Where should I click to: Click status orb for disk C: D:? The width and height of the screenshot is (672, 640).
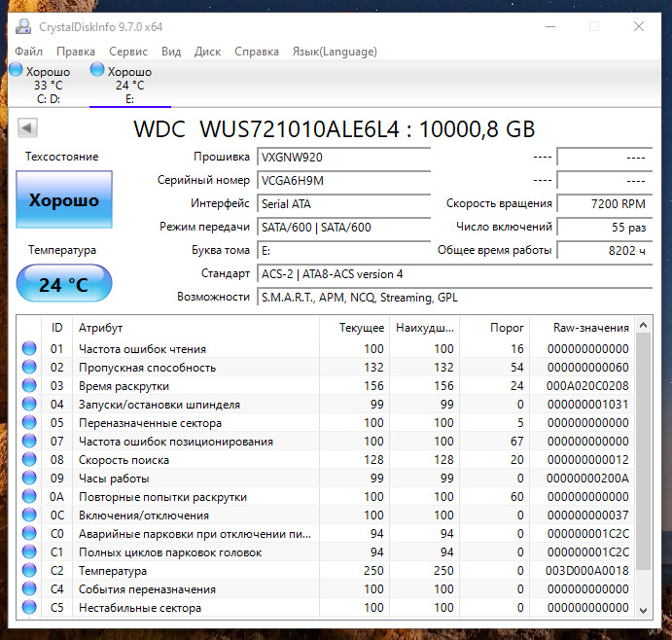15,71
